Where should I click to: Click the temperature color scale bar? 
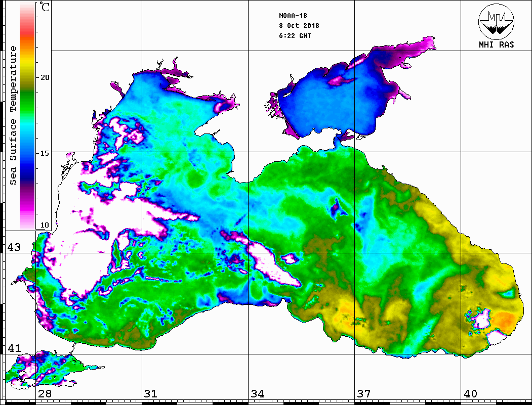(x=27, y=116)
